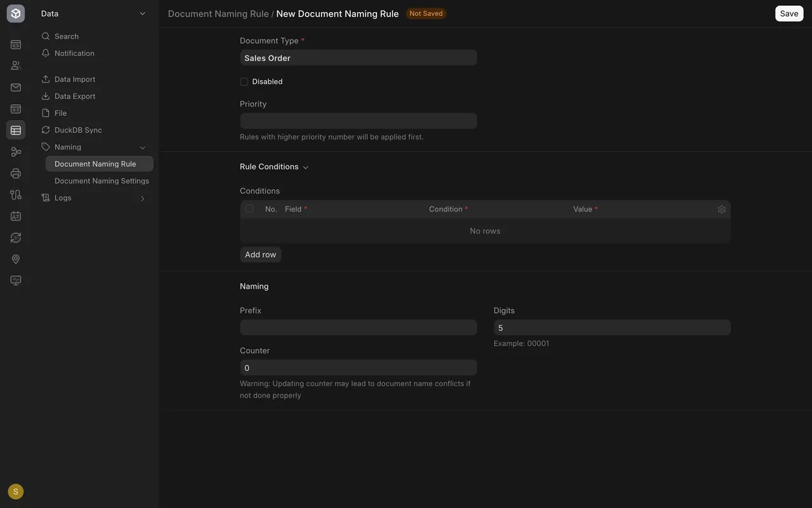Open the web page layout icon
812x508 pixels.
[x=16, y=109]
